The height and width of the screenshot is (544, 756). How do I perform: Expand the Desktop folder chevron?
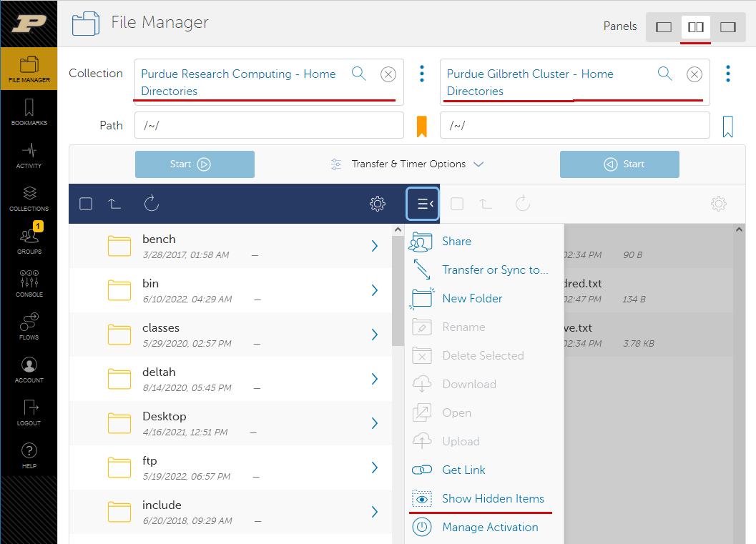coord(375,423)
